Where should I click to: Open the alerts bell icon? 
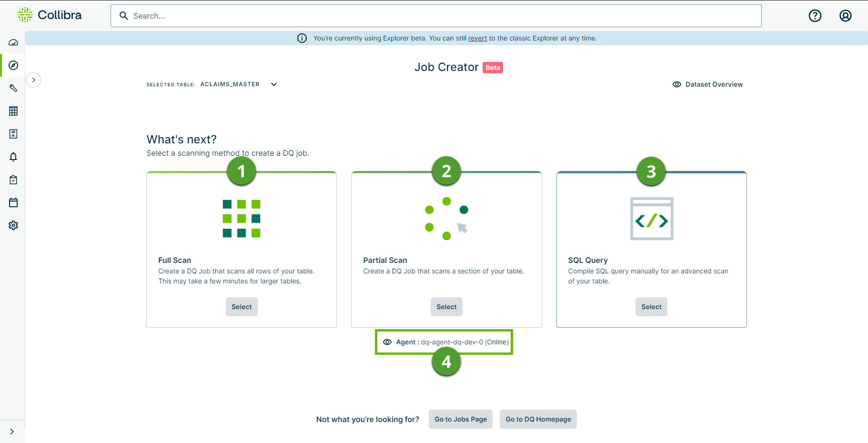(13, 157)
